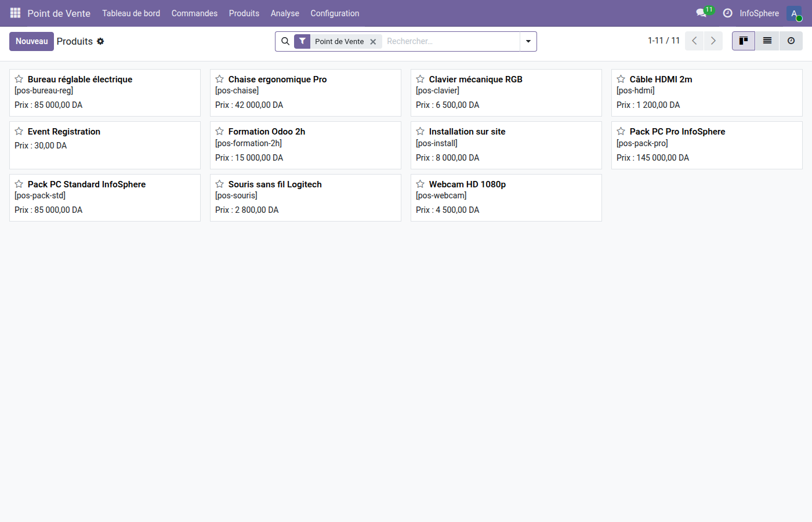Open the gear icon beside Produits title
Screen dimensions: 812x522
(x=100, y=41)
